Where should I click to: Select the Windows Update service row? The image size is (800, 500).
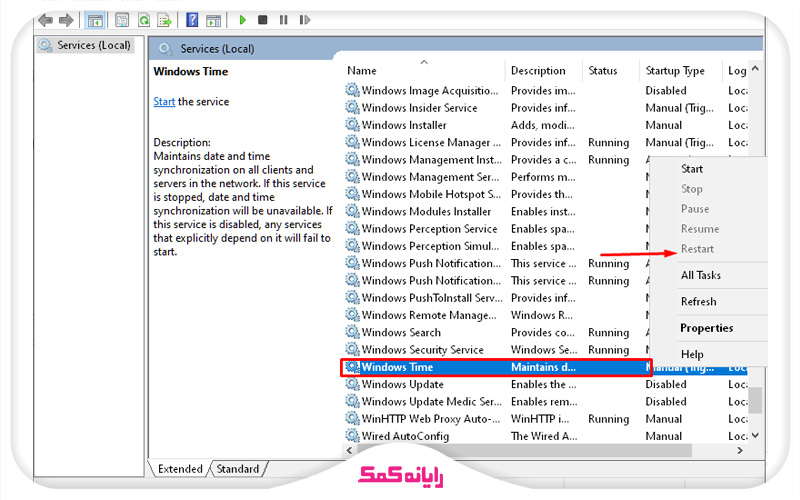[x=402, y=384]
